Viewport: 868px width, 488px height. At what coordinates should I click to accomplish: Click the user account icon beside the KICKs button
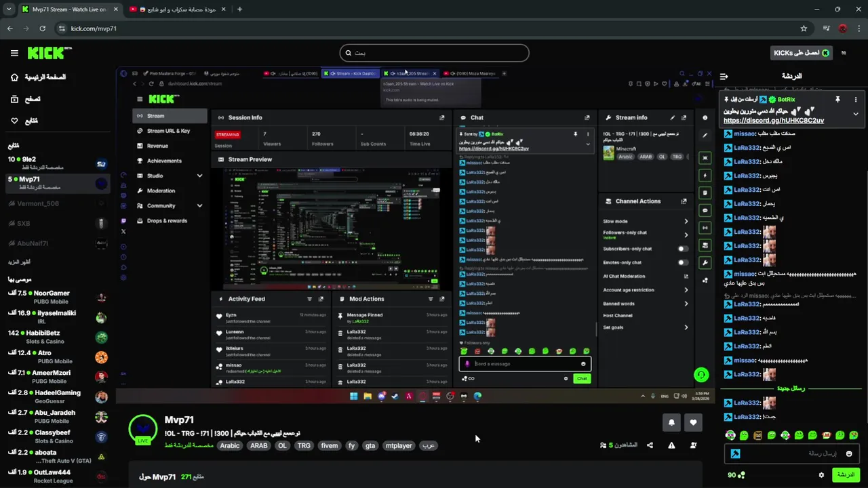click(x=844, y=53)
